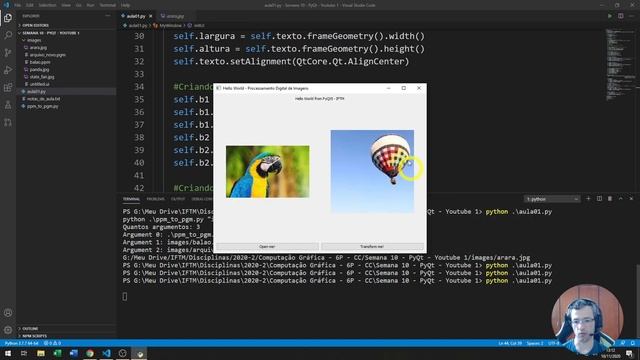Open File Explorer from taskbar
The width and height of the screenshot is (640, 360).
(41, 353)
